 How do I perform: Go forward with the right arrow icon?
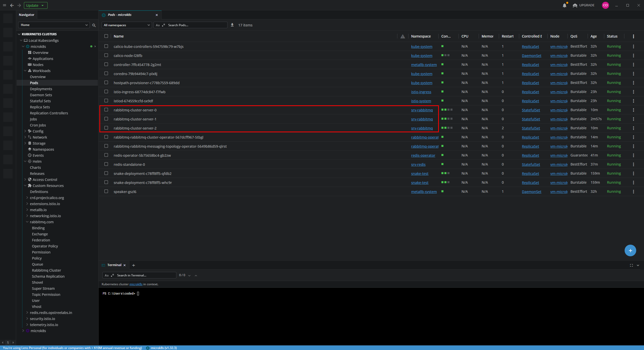19,5
